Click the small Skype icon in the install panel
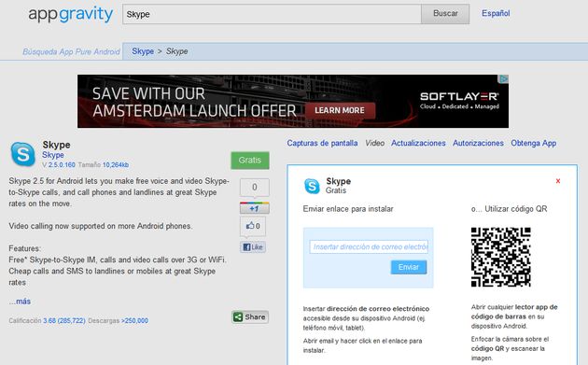This screenshot has width=588, height=365. click(x=312, y=186)
